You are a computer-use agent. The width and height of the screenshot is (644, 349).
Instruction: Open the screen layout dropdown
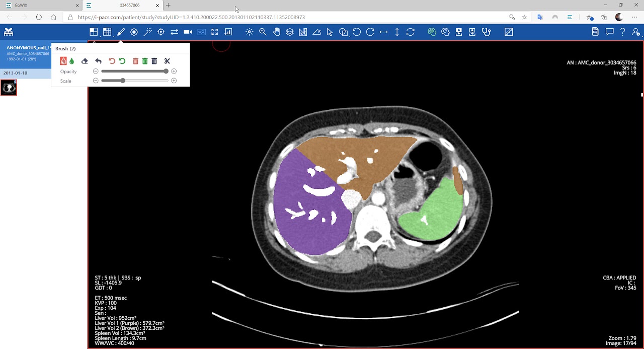coord(94,32)
